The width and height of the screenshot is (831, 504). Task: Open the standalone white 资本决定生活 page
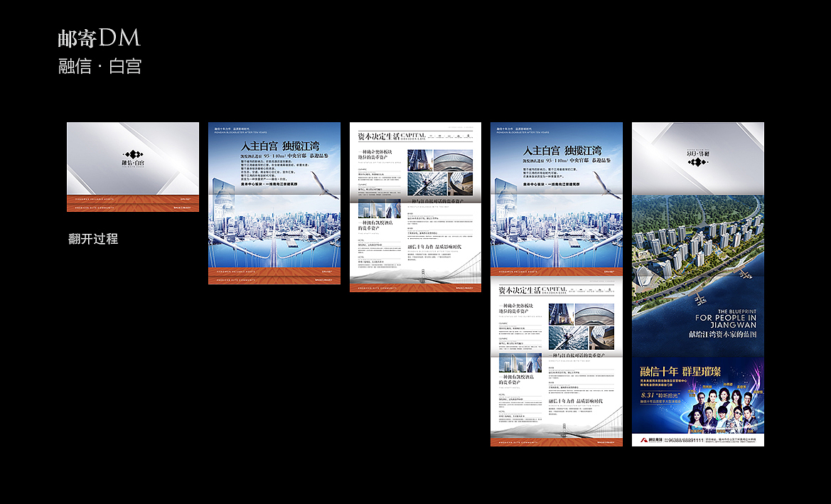tap(415, 208)
